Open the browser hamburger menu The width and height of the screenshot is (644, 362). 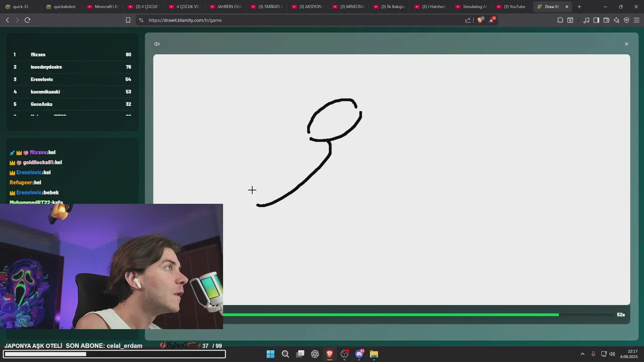click(x=636, y=20)
